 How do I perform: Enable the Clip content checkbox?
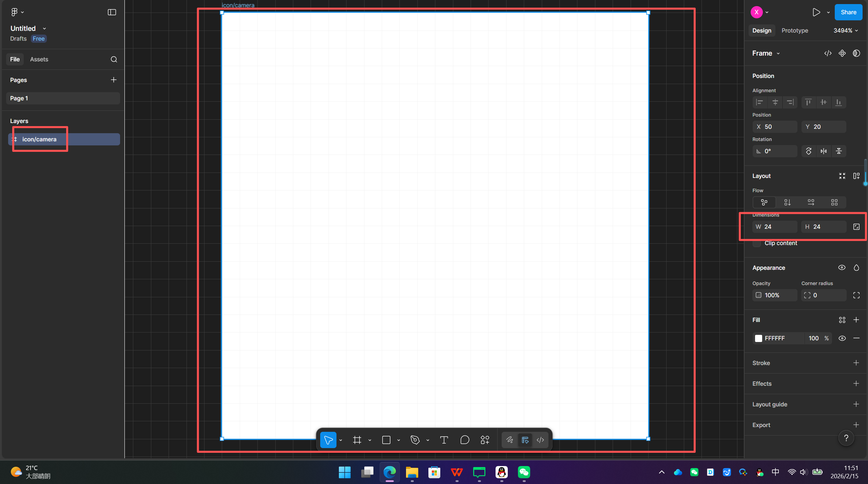[x=757, y=243]
